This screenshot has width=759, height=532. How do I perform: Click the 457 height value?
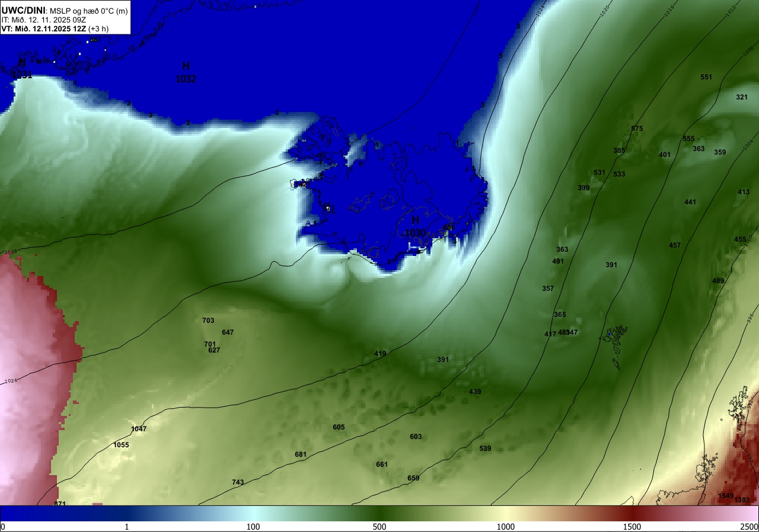click(675, 245)
